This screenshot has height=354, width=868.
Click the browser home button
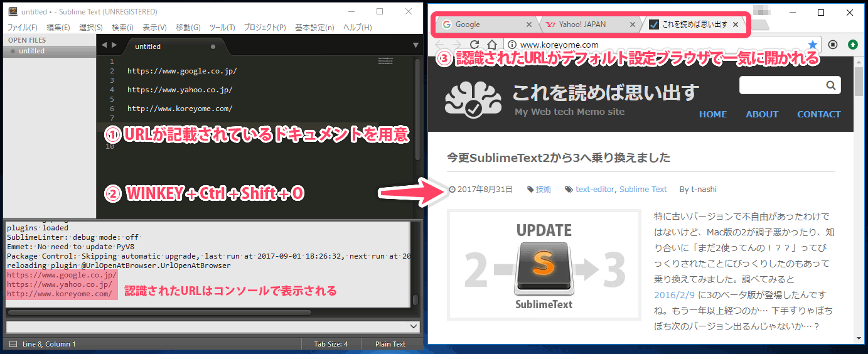pyautogui.click(x=493, y=45)
